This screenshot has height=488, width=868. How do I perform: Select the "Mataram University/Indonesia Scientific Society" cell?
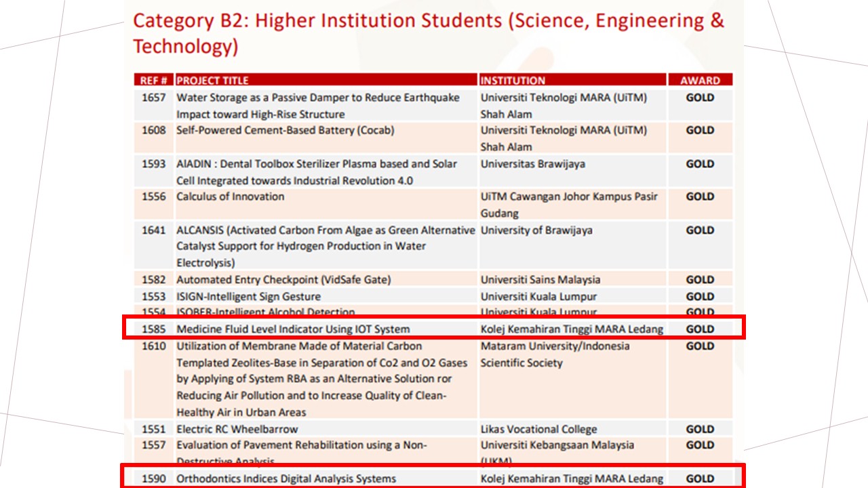[555, 354]
